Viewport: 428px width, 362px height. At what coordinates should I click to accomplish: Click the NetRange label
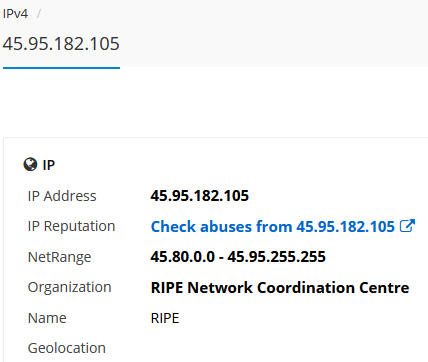(x=60, y=257)
